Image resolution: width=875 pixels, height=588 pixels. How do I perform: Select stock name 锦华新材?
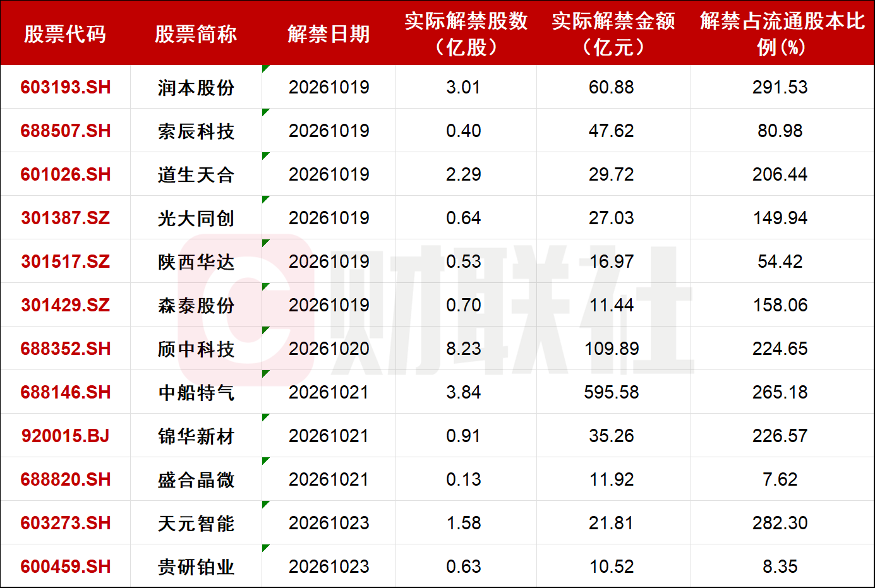click(196, 436)
